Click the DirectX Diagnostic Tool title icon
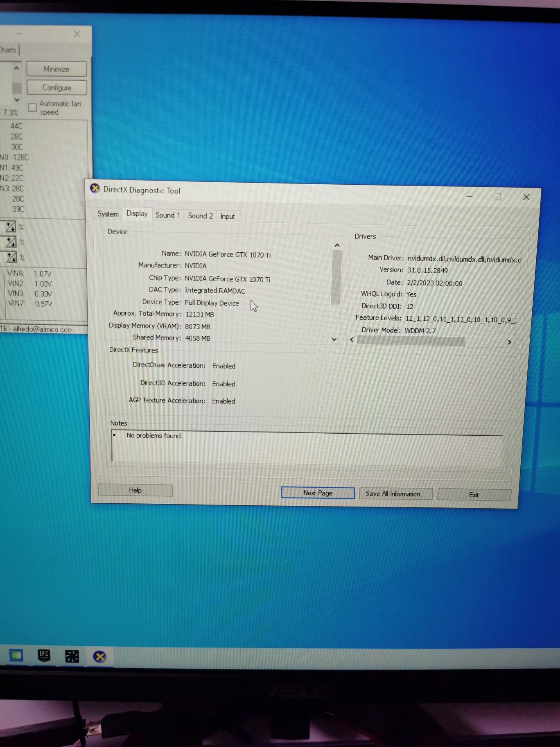Image resolution: width=560 pixels, height=747 pixels. (95, 188)
